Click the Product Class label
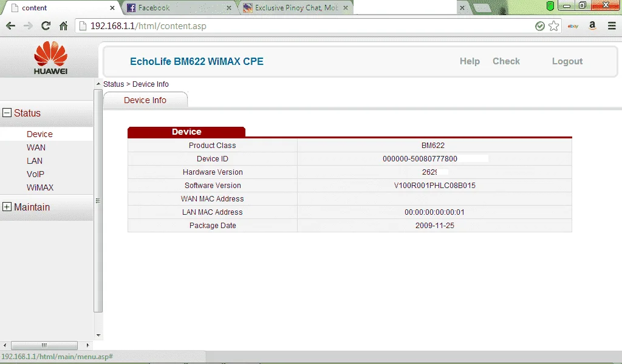Viewport: 622px width, 364px height. [x=212, y=146]
